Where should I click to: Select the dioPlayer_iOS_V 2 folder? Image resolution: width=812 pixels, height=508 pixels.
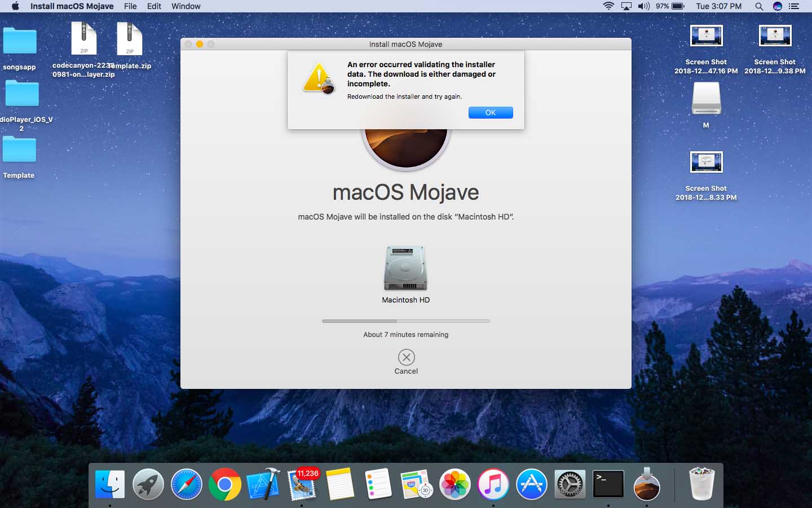click(22, 94)
